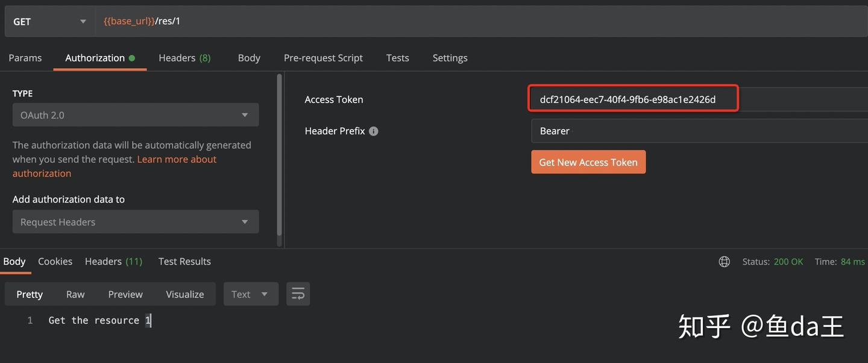Open the response language dropdown showing Text
This screenshot has width=868, height=363.
pyautogui.click(x=251, y=294)
